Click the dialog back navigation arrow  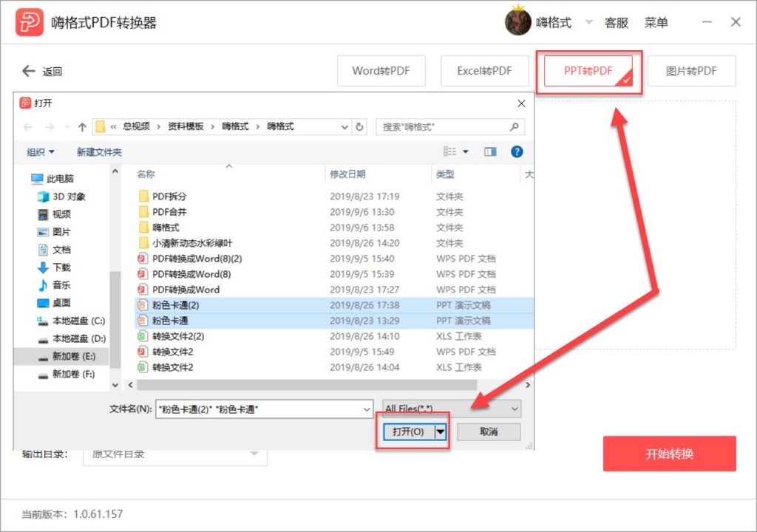(28, 127)
